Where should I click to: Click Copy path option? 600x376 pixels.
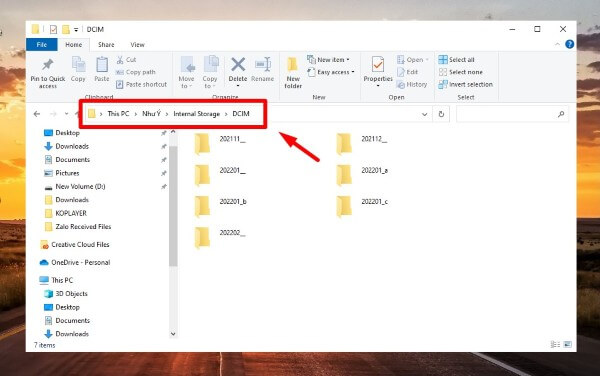tap(136, 72)
